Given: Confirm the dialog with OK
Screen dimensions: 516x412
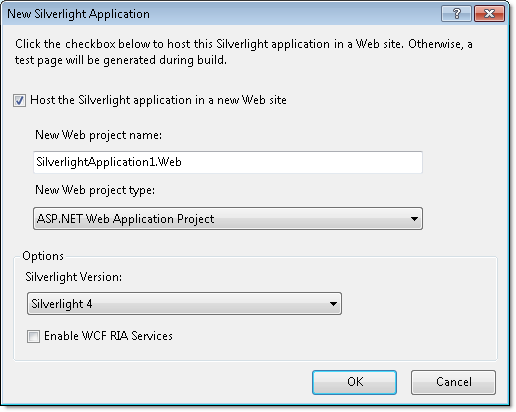Looking at the screenshot, I should (x=354, y=382).
